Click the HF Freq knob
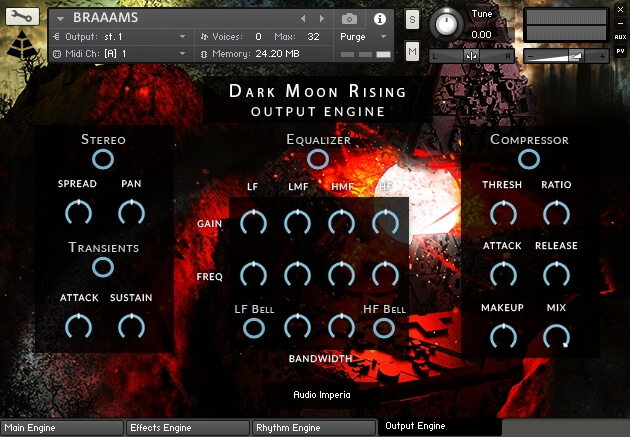 (x=385, y=274)
